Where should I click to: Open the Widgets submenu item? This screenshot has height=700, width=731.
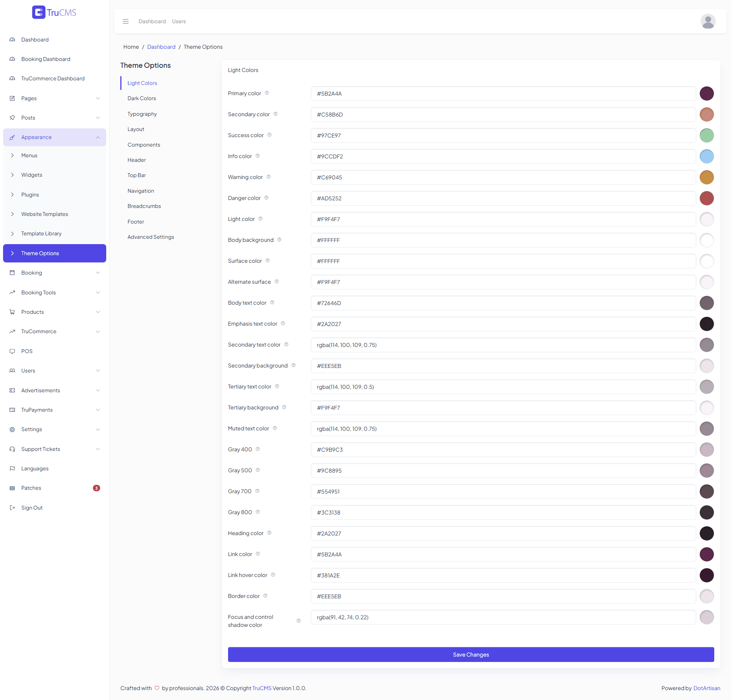pos(54,175)
